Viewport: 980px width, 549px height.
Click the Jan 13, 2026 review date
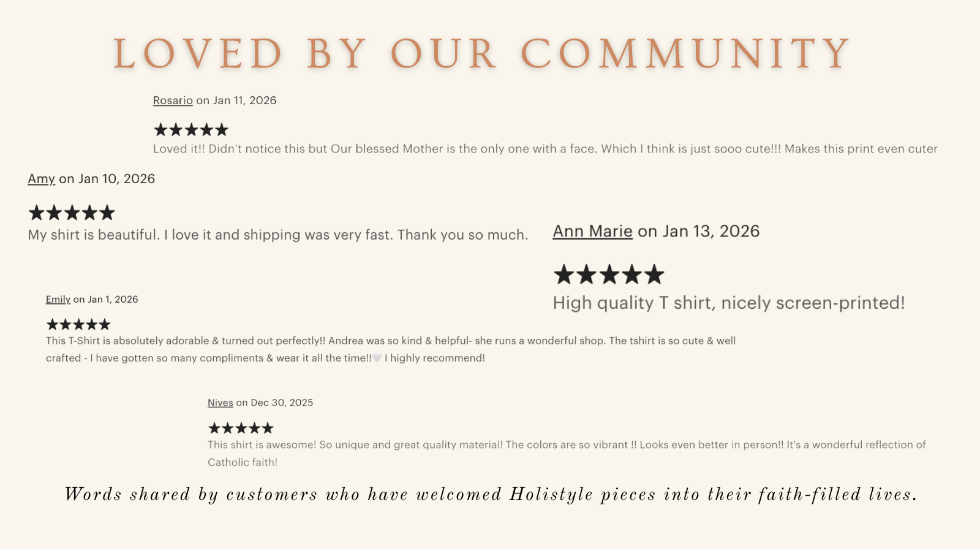[710, 232]
